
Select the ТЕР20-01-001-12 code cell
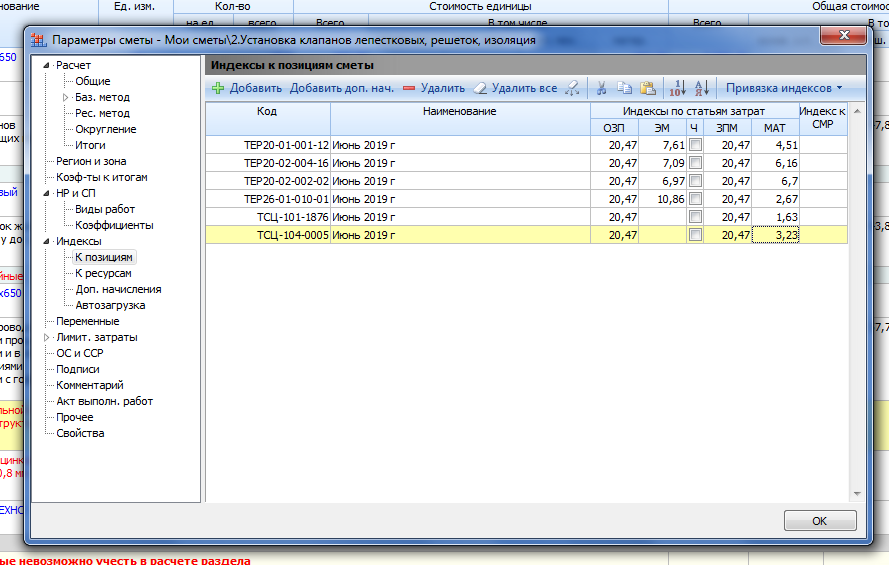pyautogui.click(x=268, y=146)
